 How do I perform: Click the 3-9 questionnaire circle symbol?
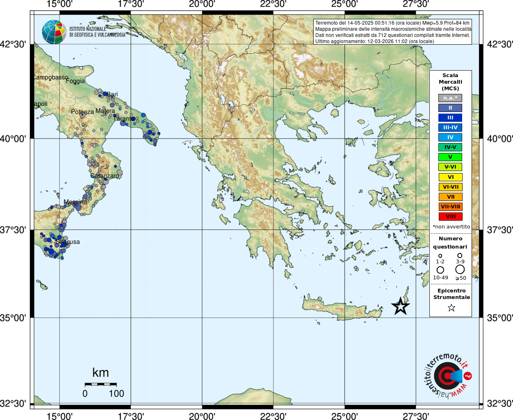pyautogui.click(x=460, y=256)
